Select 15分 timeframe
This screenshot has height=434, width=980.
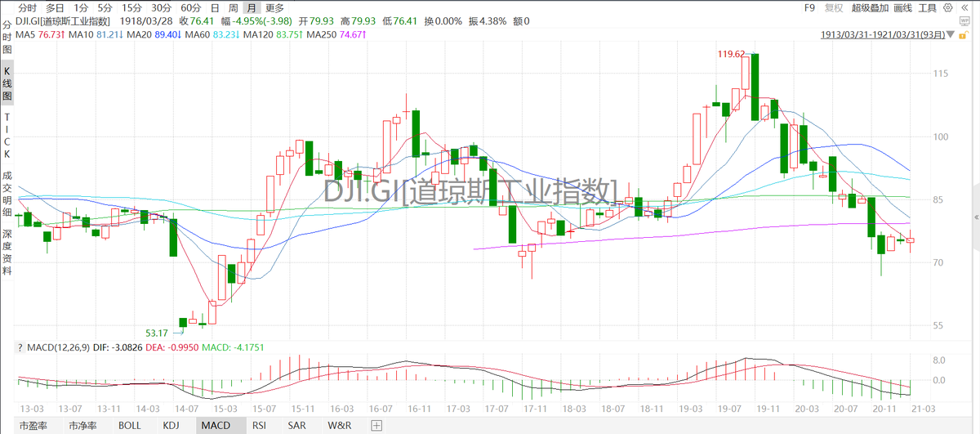coord(132,8)
